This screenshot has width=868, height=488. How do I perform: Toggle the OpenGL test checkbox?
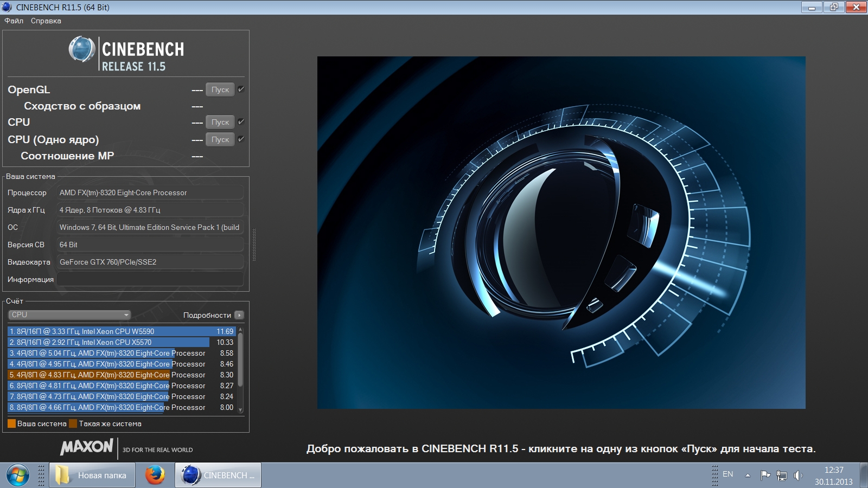pyautogui.click(x=241, y=89)
